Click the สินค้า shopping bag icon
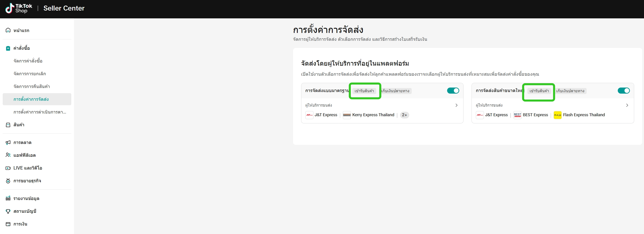 [x=8, y=125]
